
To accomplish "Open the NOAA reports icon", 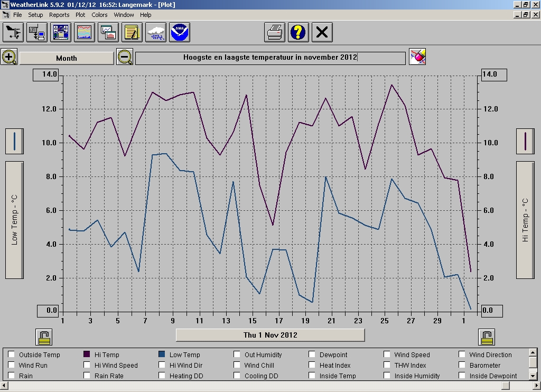I will coord(180,32).
